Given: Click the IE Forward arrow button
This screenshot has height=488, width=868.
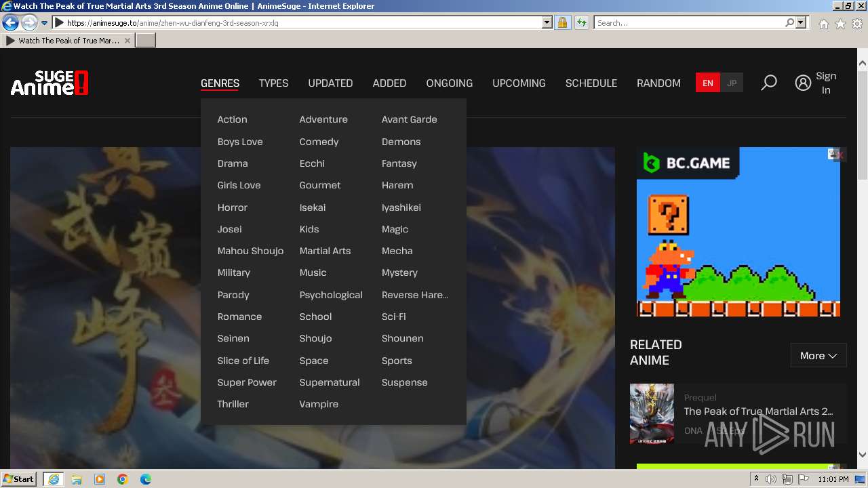Looking at the screenshot, I should pyautogui.click(x=29, y=22).
